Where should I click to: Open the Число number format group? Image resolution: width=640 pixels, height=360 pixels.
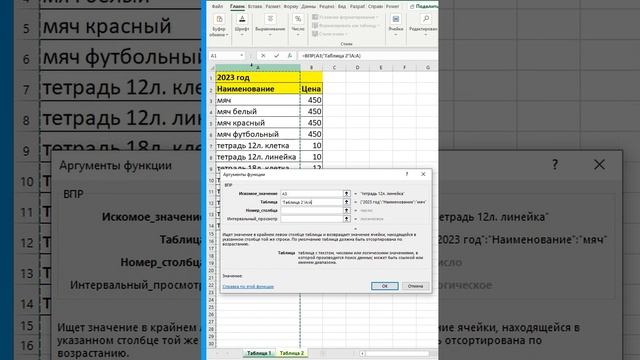point(298,26)
